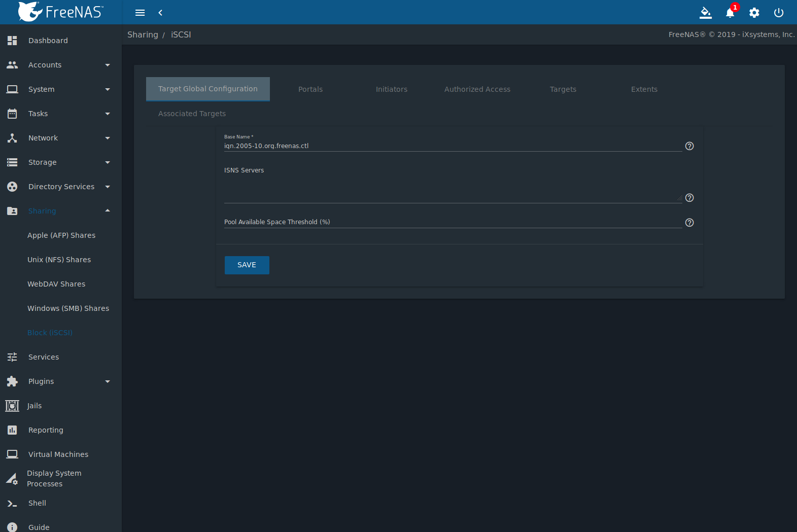Click the Display System Processes icon
The height and width of the screenshot is (532, 797).
point(12,479)
